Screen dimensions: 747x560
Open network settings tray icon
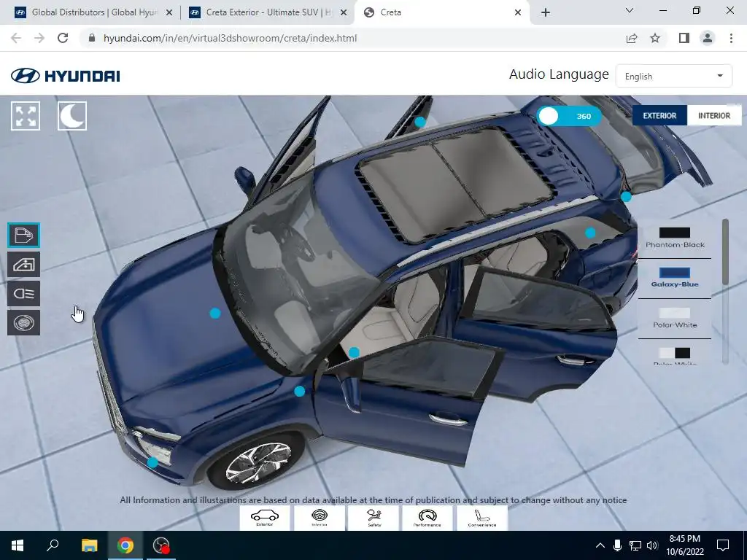click(x=635, y=545)
